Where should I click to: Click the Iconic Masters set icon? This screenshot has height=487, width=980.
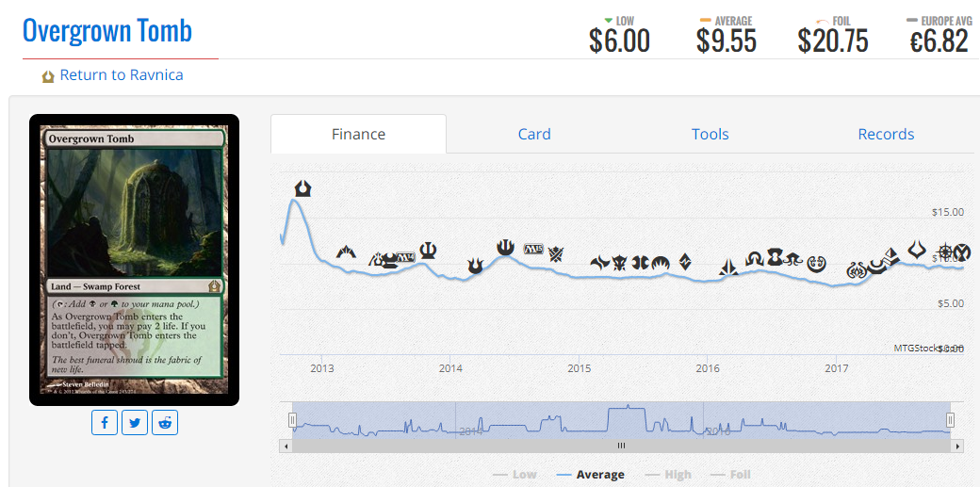[962, 252]
